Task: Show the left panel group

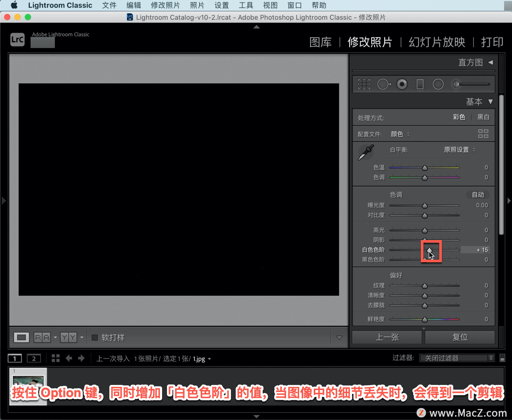Action: click(3, 201)
